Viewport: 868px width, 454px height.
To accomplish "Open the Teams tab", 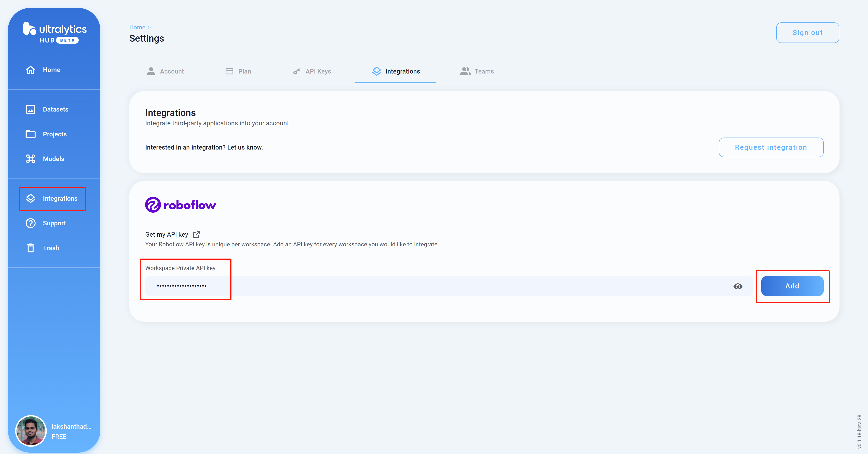I will coord(477,71).
